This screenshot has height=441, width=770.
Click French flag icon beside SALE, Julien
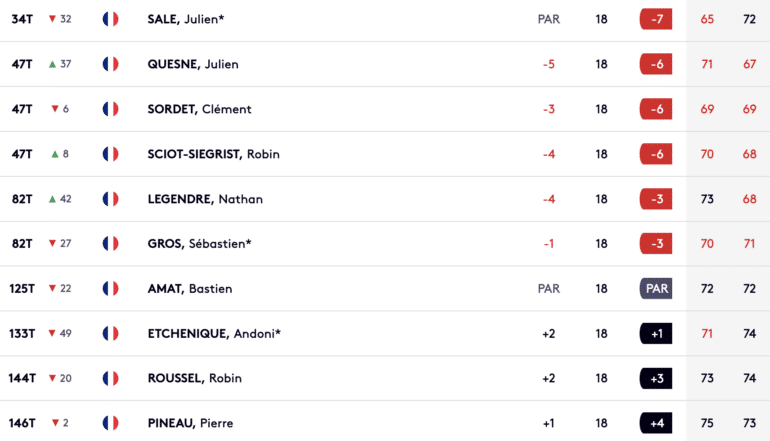(110, 19)
